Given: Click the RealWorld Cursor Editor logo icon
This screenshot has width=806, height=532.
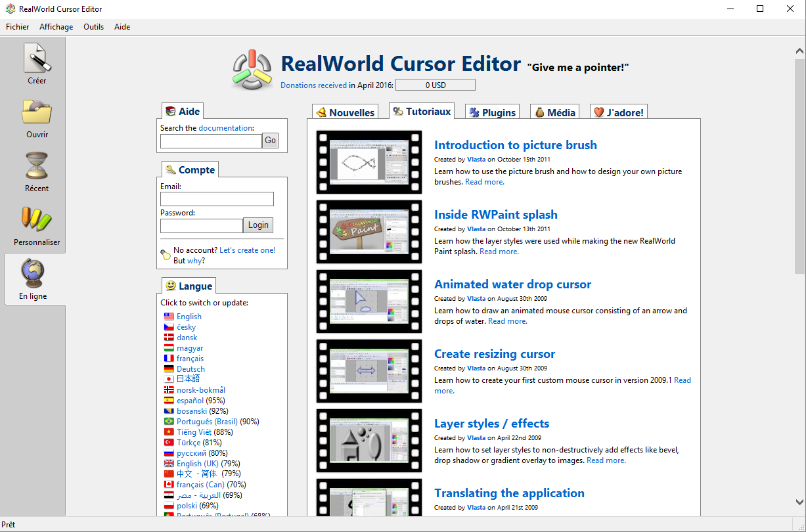Looking at the screenshot, I should (252, 65).
